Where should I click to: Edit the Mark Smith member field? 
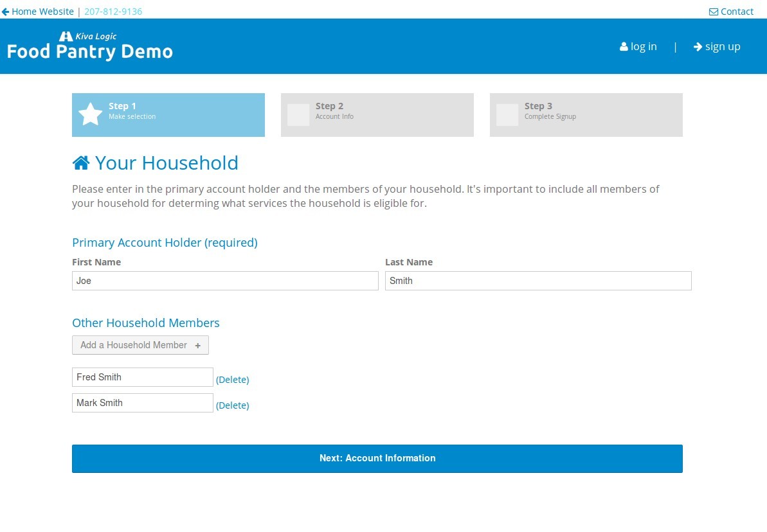click(142, 403)
